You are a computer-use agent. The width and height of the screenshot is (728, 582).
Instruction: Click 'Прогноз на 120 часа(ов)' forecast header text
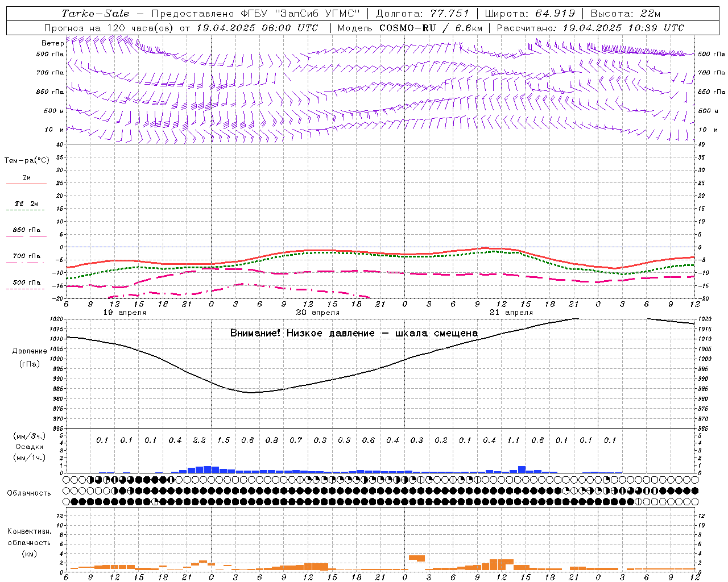[110, 28]
